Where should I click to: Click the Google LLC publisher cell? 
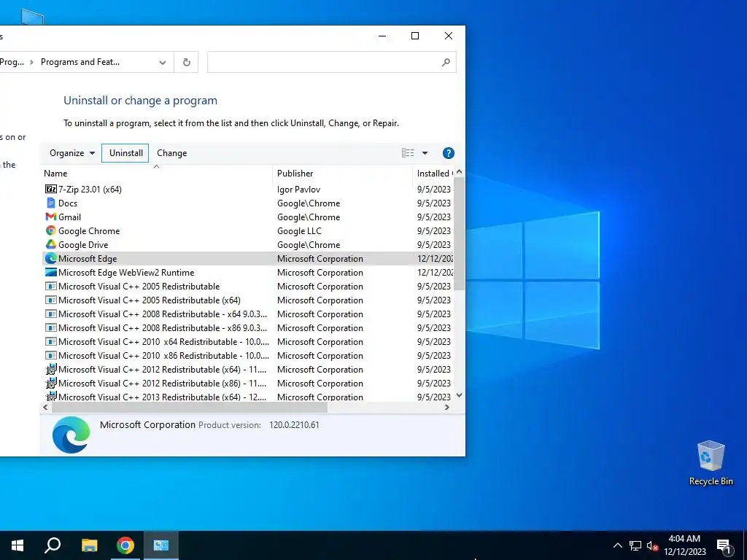point(299,230)
